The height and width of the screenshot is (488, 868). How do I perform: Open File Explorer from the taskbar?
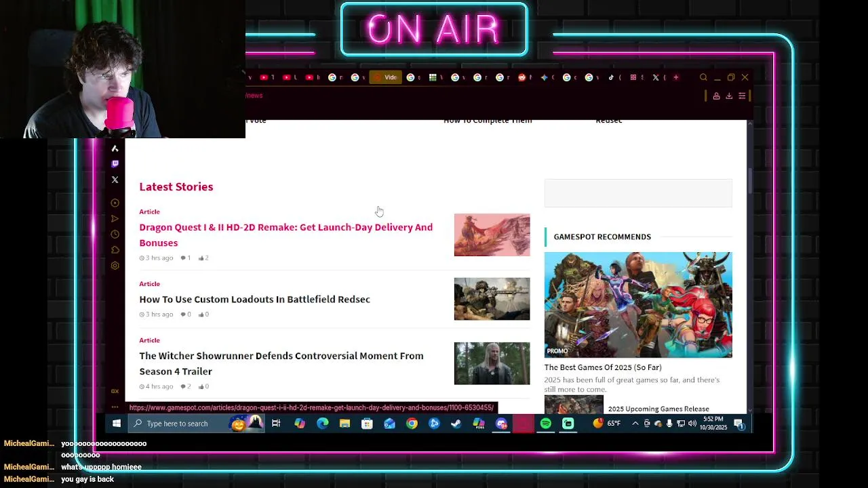coord(344,424)
